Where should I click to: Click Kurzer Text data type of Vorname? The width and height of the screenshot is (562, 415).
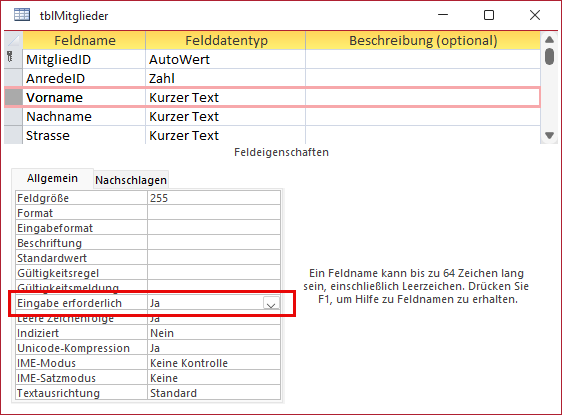tap(226, 97)
